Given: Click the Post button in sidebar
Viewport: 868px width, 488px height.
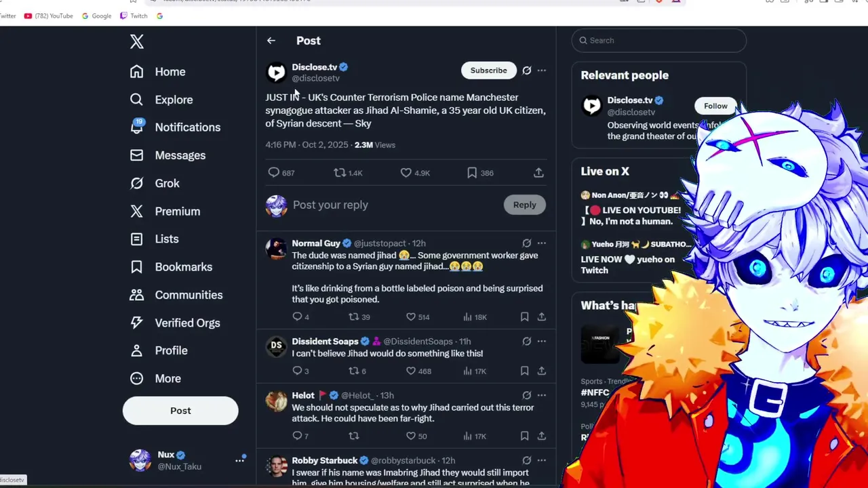Looking at the screenshot, I should pyautogui.click(x=180, y=411).
